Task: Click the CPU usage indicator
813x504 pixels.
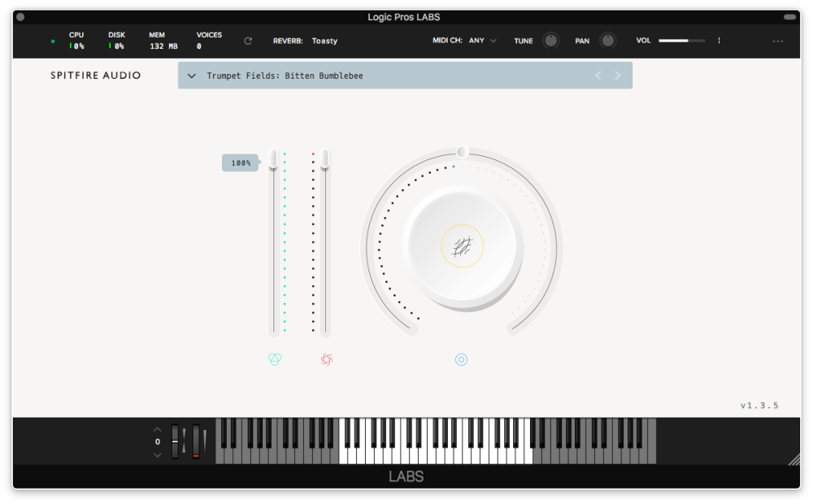Action: (76, 41)
